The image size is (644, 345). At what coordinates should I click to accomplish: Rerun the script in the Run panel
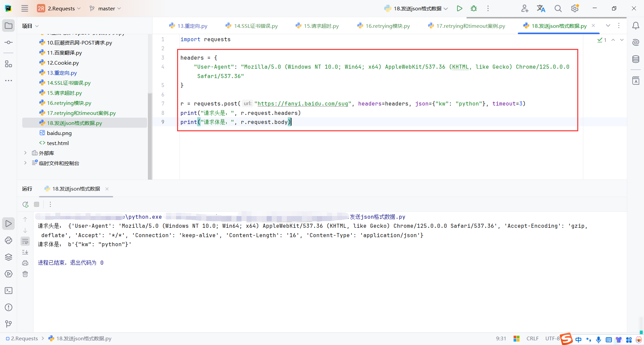click(25, 204)
